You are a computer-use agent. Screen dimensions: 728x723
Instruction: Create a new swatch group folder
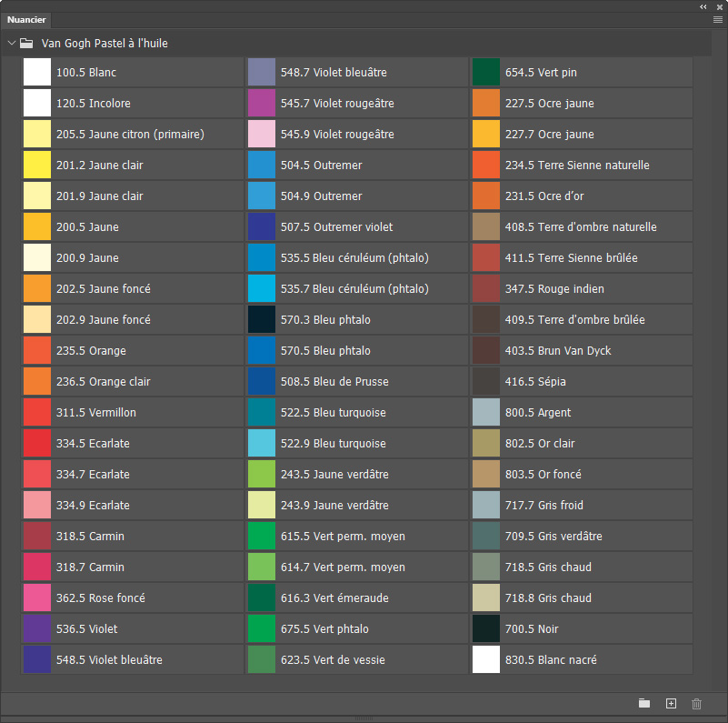coord(644,703)
